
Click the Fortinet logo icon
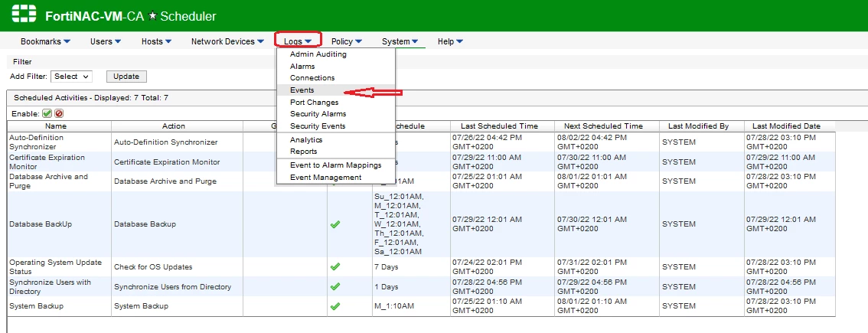coord(24,15)
